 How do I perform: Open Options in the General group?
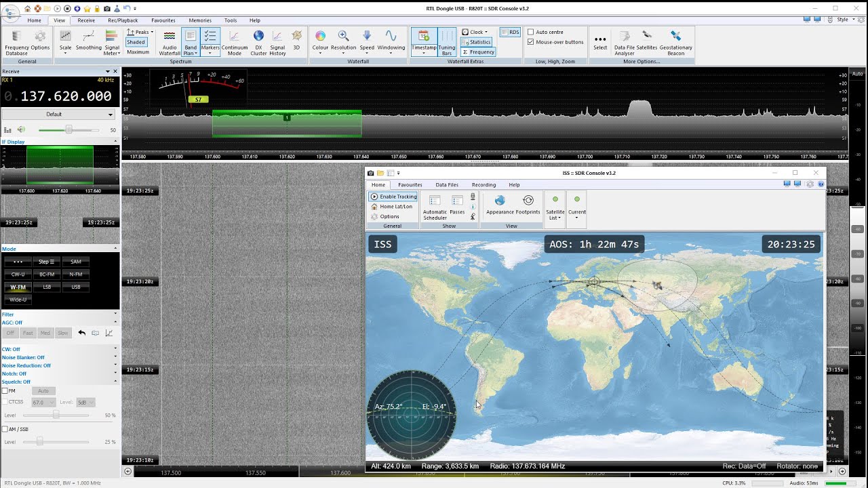point(40,42)
